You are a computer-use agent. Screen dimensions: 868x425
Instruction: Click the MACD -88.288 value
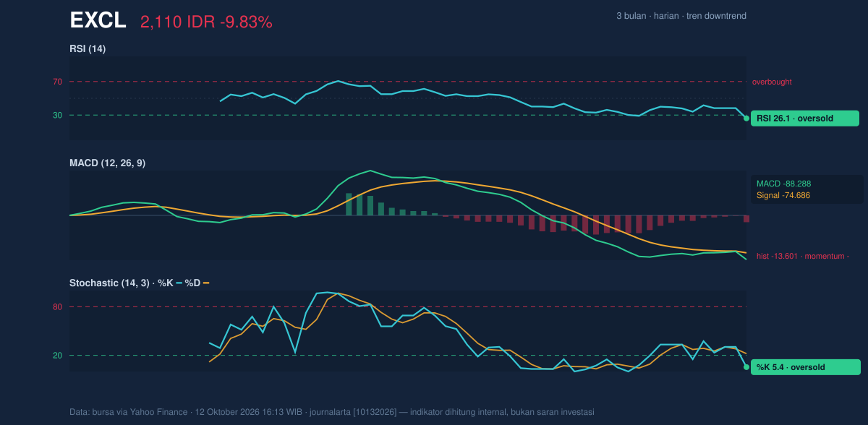[783, 184]
